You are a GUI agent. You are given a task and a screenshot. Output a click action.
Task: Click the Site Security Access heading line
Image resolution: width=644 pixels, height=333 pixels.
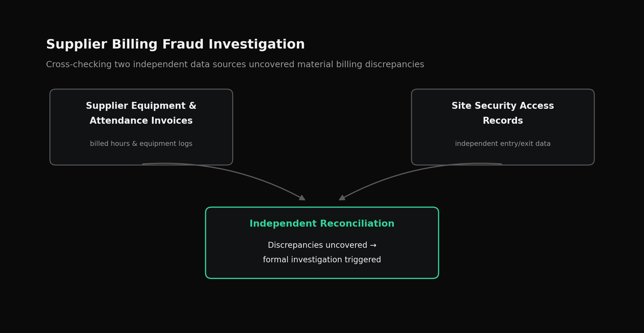pos(503,106)
